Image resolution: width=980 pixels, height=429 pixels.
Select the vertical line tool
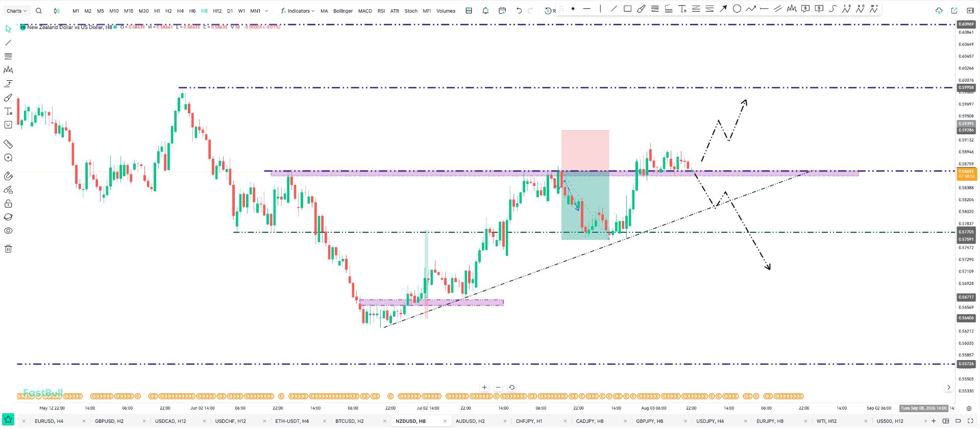click(600, 9)
